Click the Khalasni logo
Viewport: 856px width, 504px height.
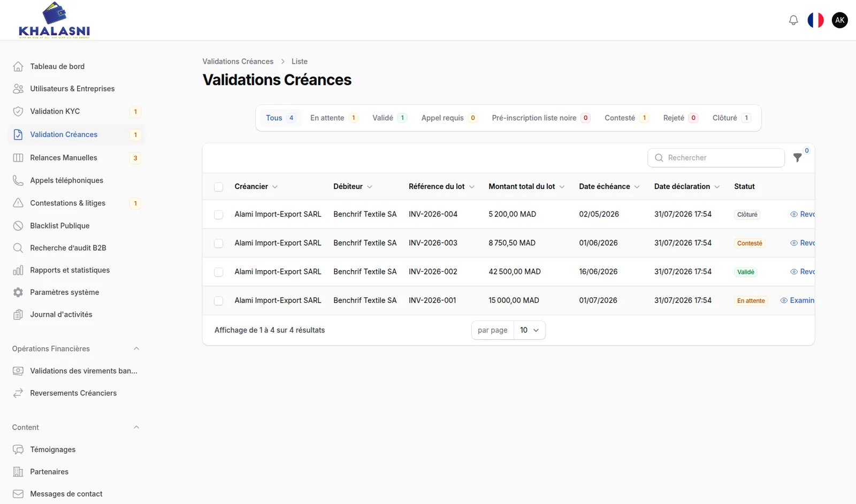[54, 20]
